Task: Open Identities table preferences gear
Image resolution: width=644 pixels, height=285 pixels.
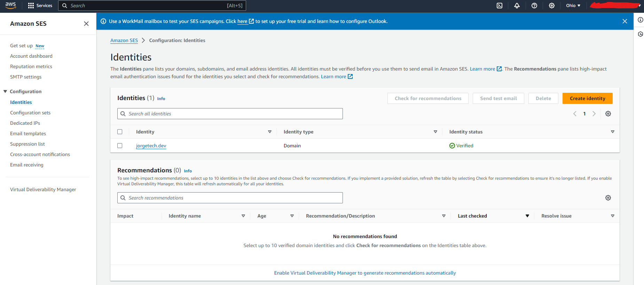Action: [x=608, y=114]
